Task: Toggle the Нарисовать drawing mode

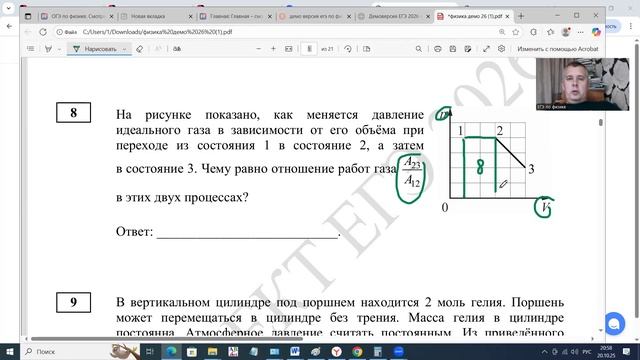Action: pos(95,49)
